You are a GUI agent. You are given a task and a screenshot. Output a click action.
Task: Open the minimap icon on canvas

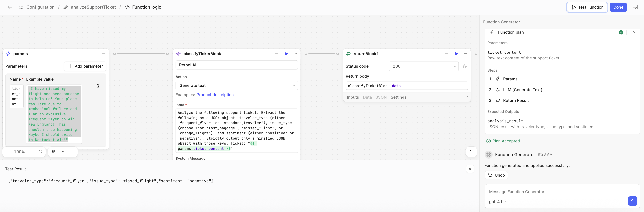(x=471, y=152)
